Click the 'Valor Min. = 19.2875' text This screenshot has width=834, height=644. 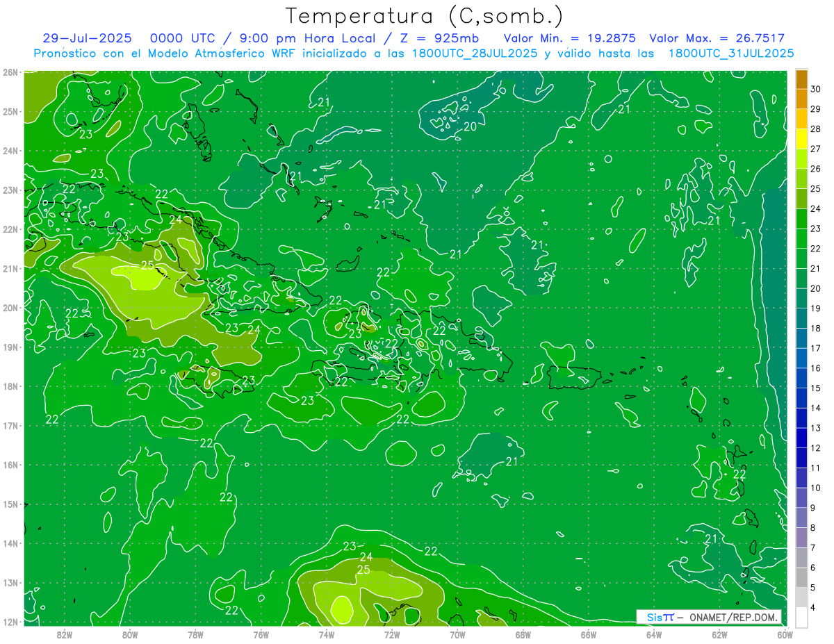[x=569, y=38]
